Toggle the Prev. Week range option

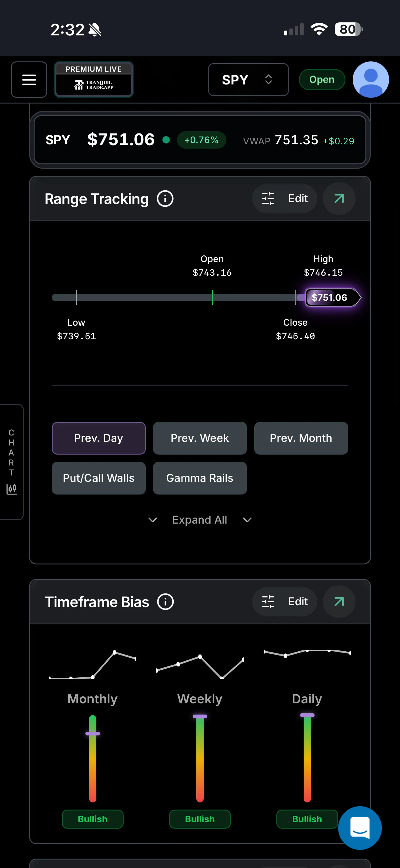coord(200,438)
